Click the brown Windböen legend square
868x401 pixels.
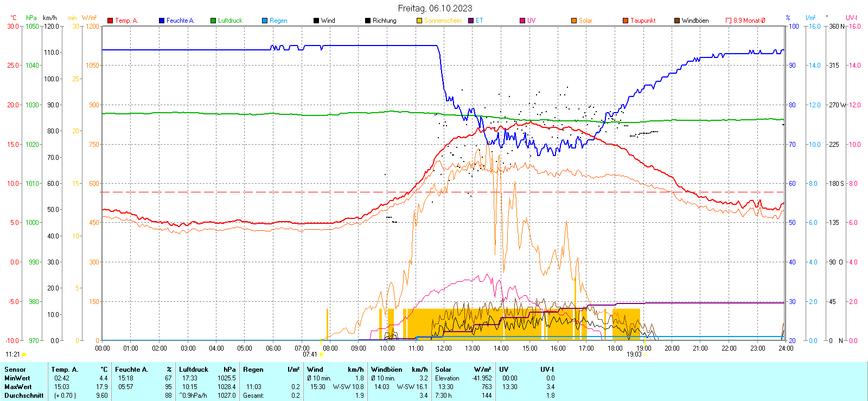(x=677, y=21)
